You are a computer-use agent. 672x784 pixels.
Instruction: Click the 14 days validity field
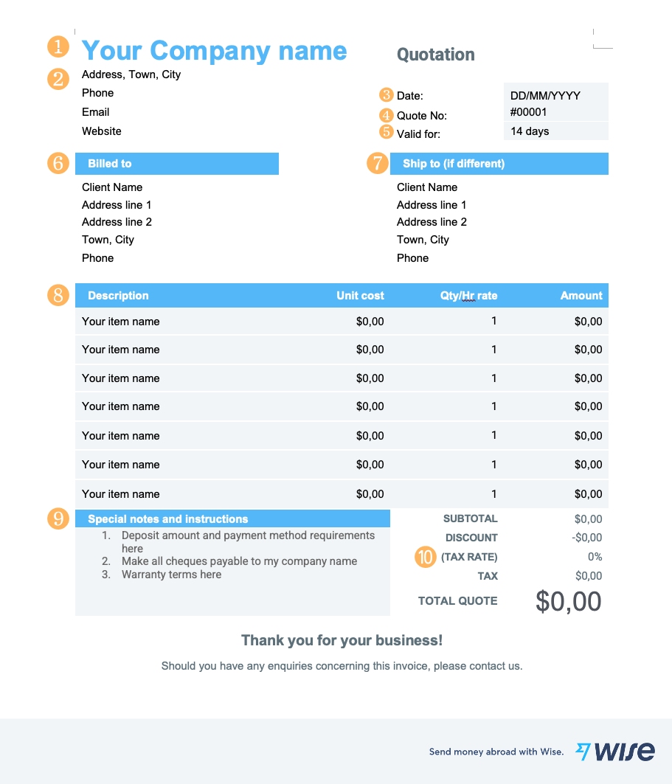tap(530, 131)
